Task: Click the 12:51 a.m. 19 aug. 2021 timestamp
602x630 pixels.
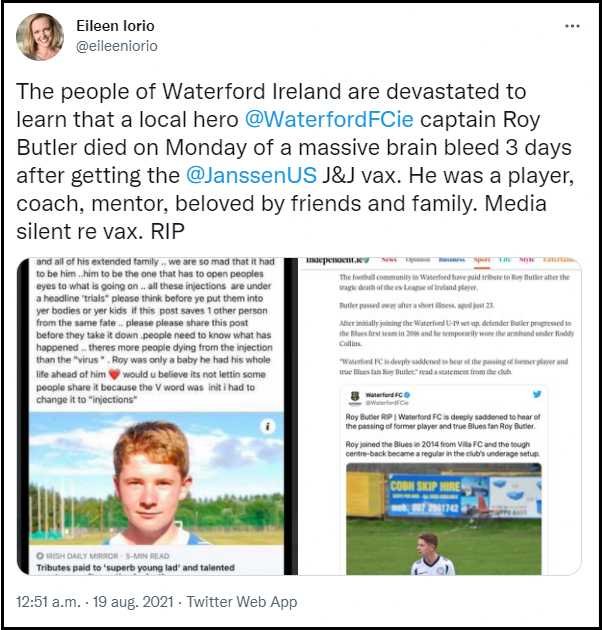Action: pos(100,601)
